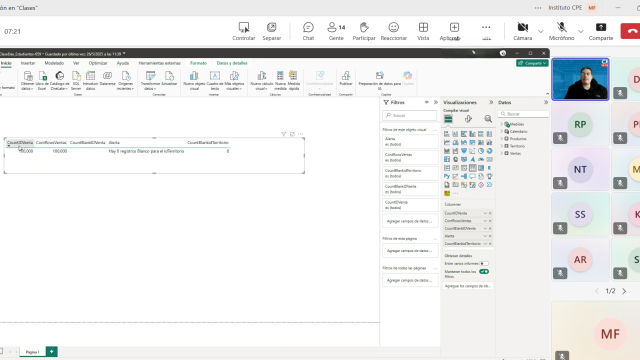Viewport: 640px width, 360px height.
Task: Expand the Productos table in Datos
Action: 502,139
